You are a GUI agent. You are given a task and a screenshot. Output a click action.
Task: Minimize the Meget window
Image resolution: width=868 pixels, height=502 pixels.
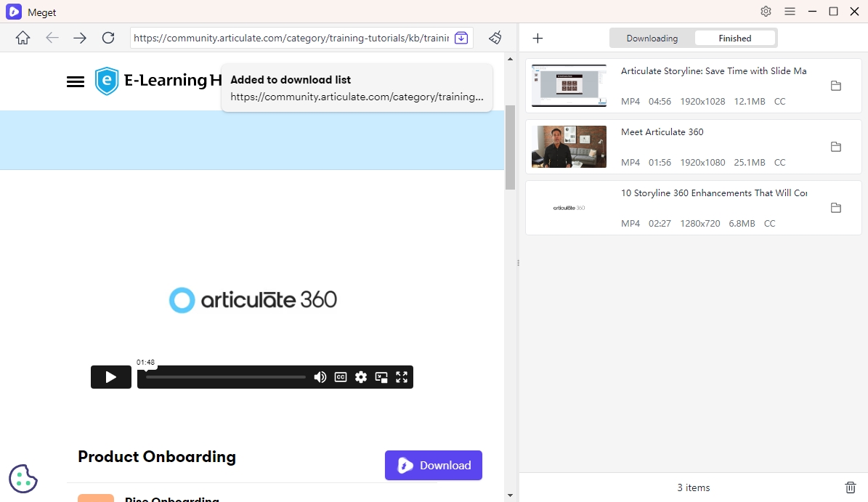[812, 11]
